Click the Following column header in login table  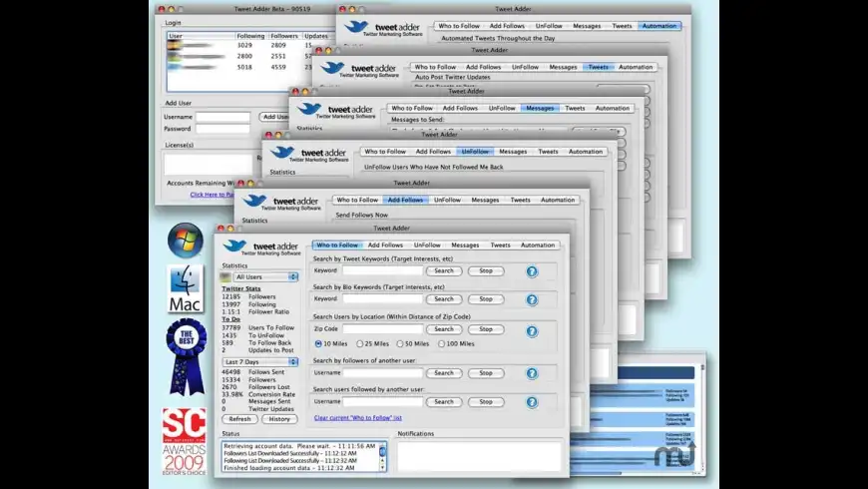[250, 36]
